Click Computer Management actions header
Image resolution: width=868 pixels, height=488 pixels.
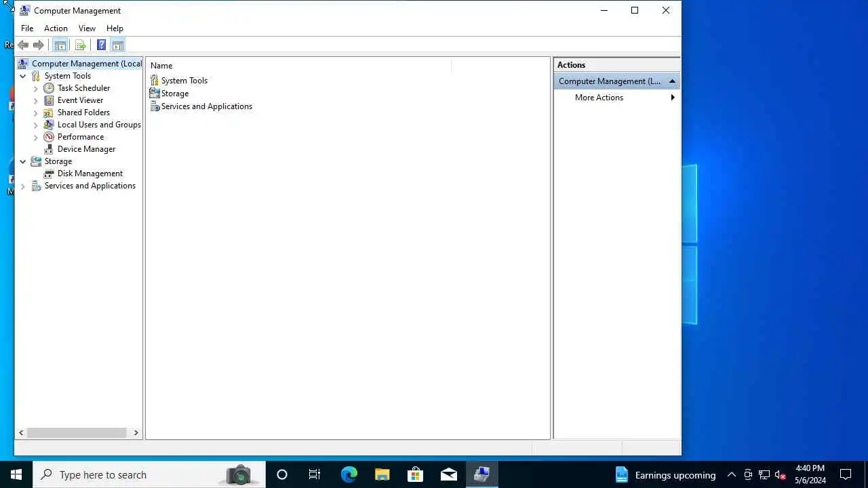tap(617, 81)
